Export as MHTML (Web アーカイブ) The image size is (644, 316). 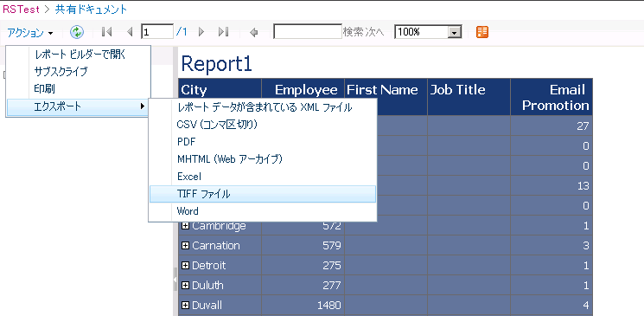[x=263, y=159]
